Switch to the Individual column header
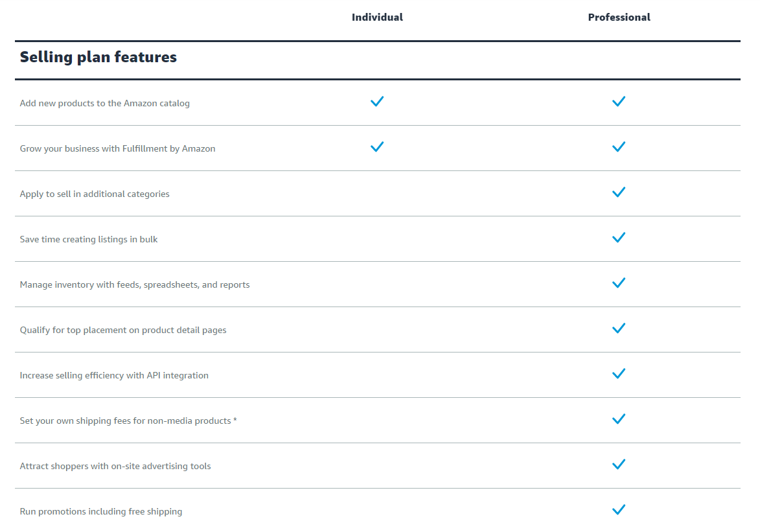The height and width of the screenshot is (532, 760). point(377,17)
